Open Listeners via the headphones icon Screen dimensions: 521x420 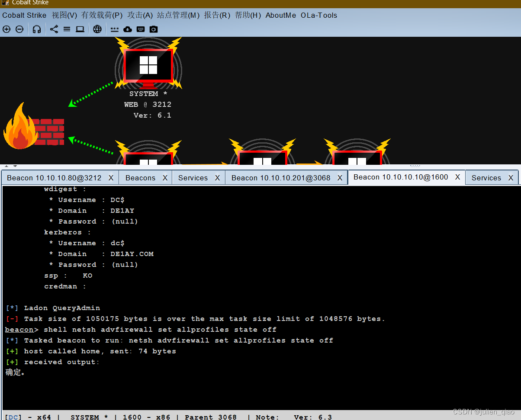(37, 29)
